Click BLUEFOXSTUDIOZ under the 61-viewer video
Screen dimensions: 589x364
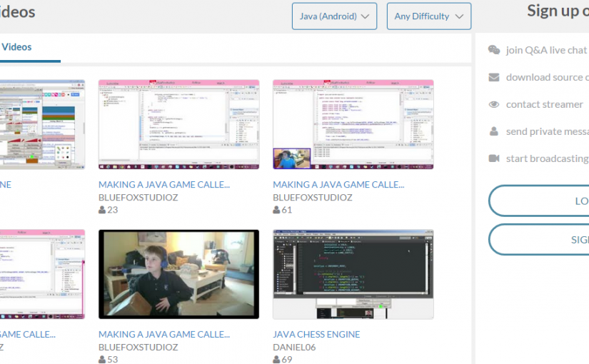tap(313, 198)
